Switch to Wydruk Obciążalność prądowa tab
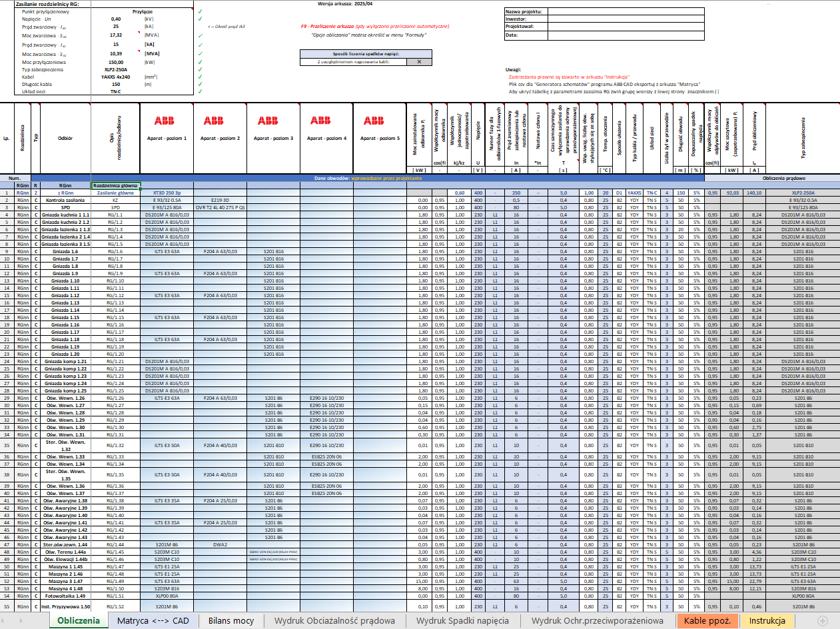This screenshot has height=629, width=840. 334,620
